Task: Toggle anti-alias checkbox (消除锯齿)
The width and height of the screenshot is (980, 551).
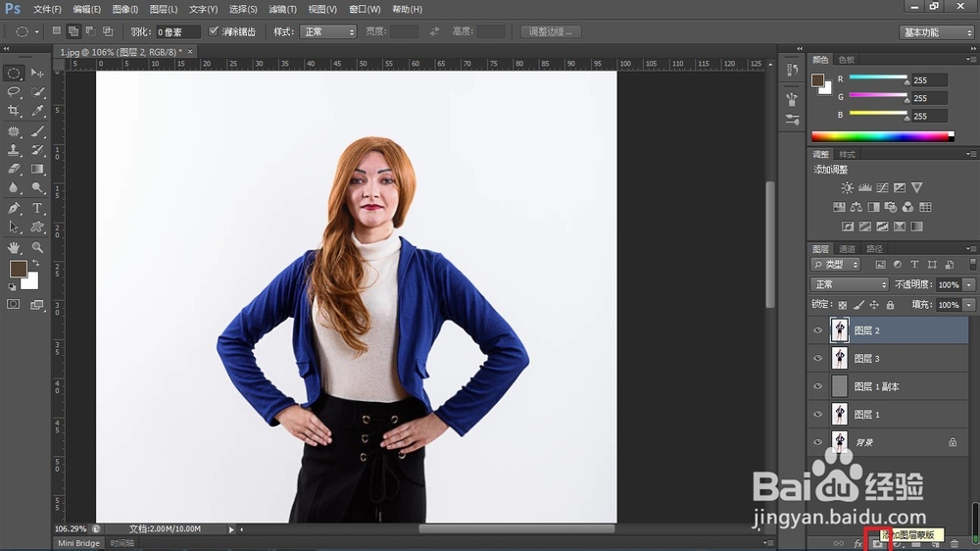Action: (x=214, y=31)
